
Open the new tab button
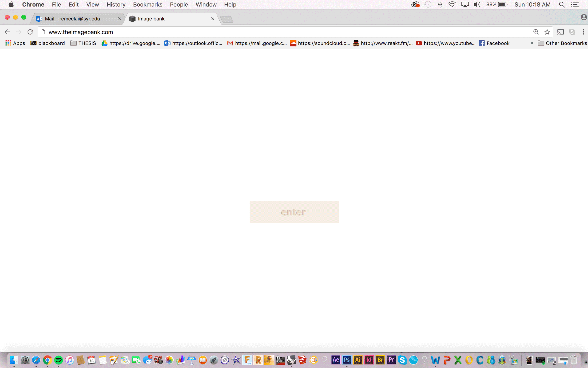pyautogui.click(x=227, y=19)
